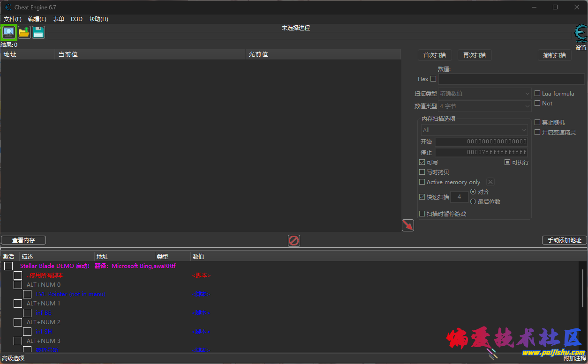Click inside the 数值 value input field
The width and height of the screenshot is (588, 364).
511,79
